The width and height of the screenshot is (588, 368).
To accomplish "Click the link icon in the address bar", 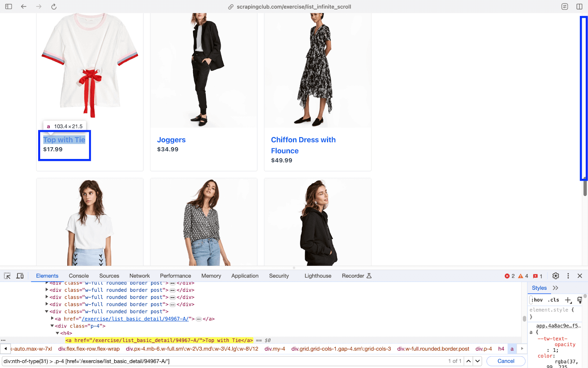I will (x=231, y=7).
